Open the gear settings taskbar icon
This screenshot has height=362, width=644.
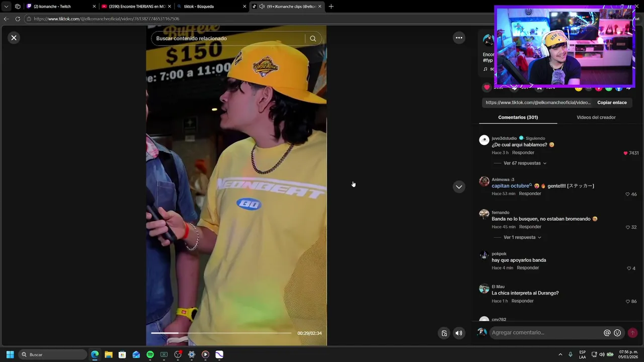[192, 354]
